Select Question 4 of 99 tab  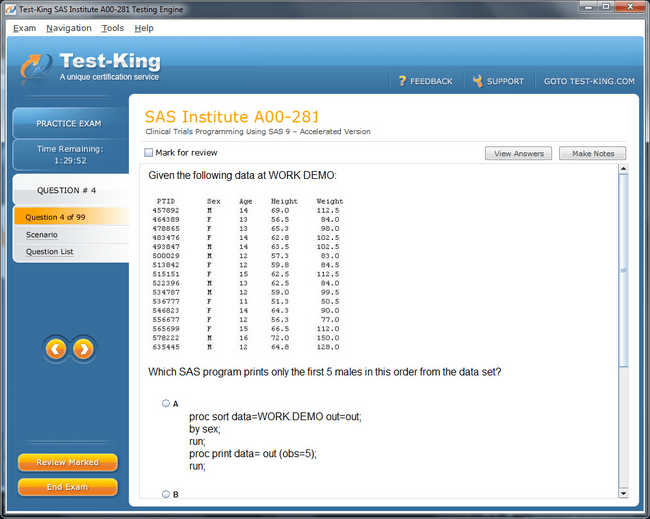(71, 217)
